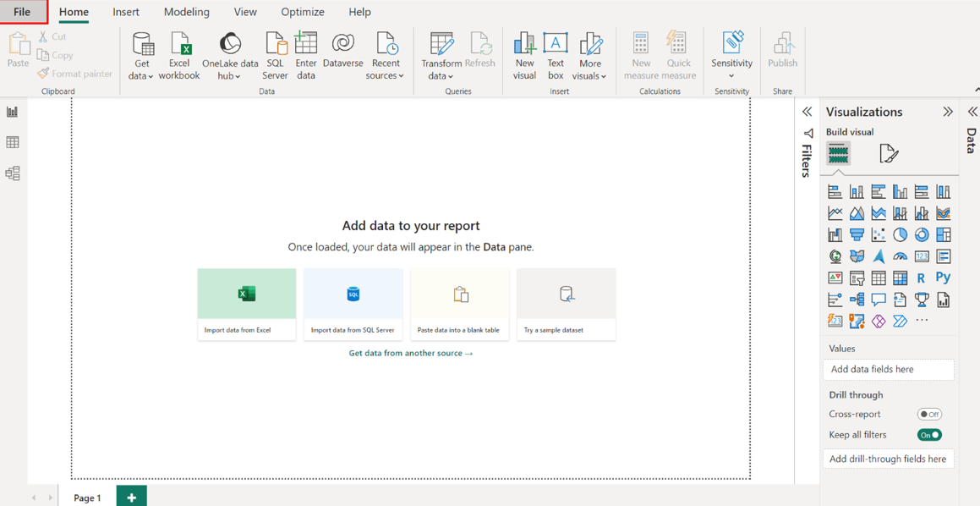Add a new page with plus button
Screen dimensions: 980x506
point(131,497)
